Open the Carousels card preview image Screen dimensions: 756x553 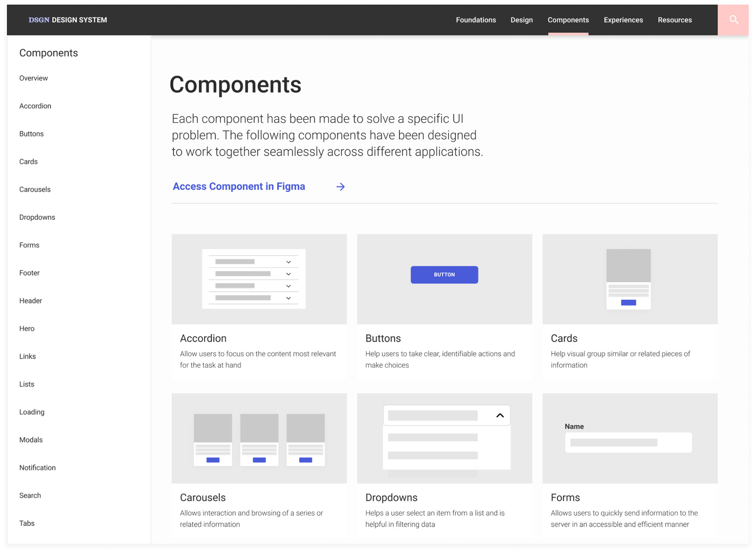coord(259,438)
